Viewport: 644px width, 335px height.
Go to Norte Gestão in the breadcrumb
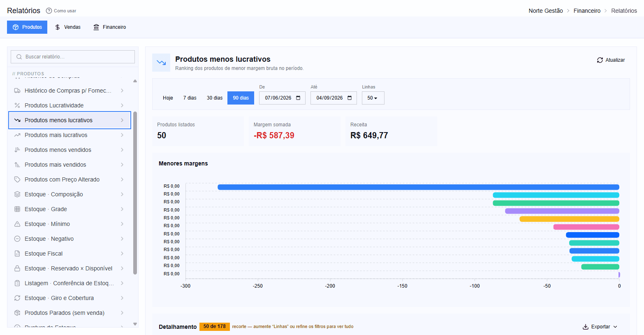(x=546, y=11)
